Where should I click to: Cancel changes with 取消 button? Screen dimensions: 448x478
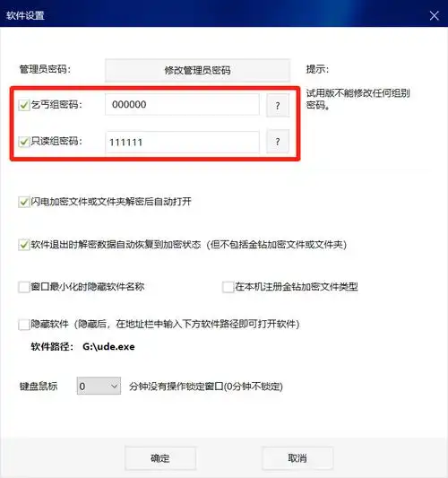297,458
